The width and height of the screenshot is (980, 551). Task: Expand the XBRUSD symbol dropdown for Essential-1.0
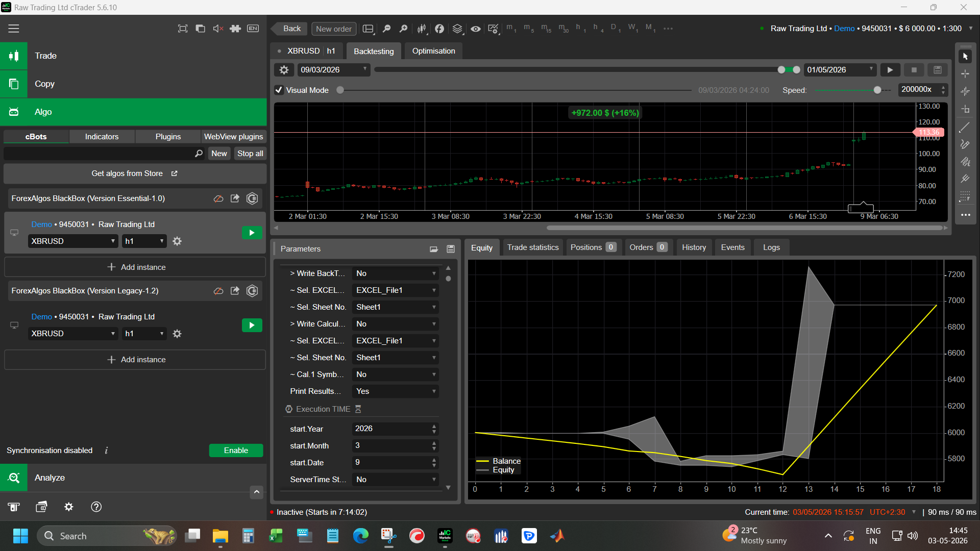point(73,241)
